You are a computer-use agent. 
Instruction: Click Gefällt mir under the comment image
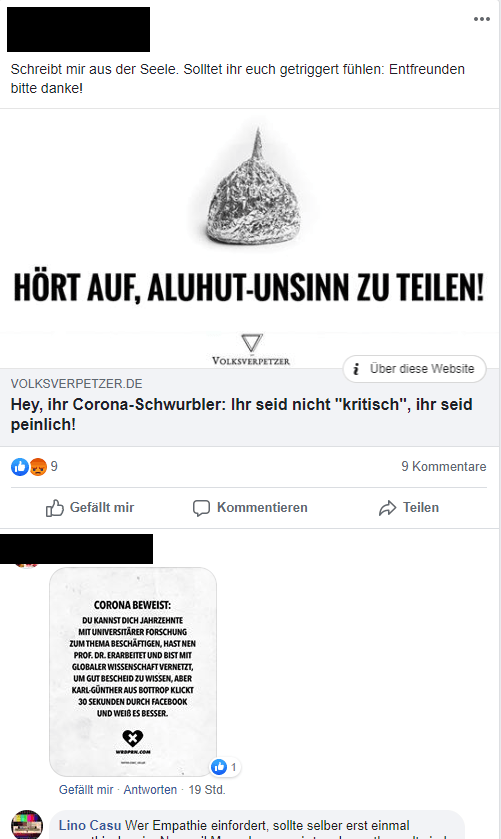tap(86, 790)
